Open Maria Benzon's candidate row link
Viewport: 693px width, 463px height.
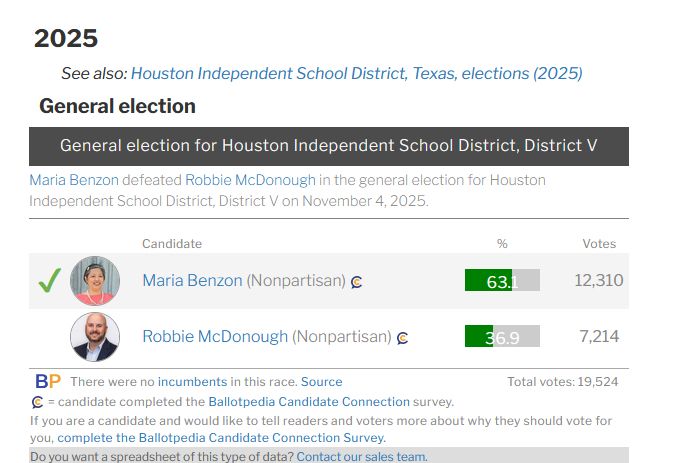192,281
